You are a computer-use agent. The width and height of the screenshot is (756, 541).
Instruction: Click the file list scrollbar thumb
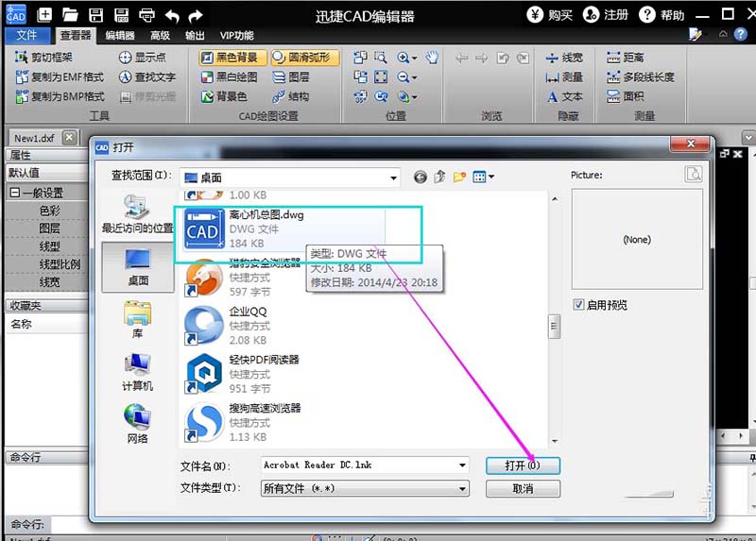pyautogui.click(x=554, y=326)
